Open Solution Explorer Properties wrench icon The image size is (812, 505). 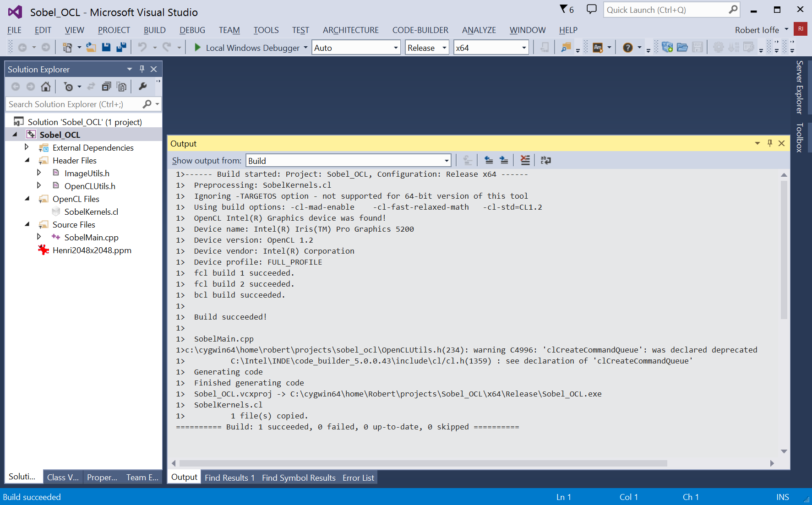[x=143, y=87]
